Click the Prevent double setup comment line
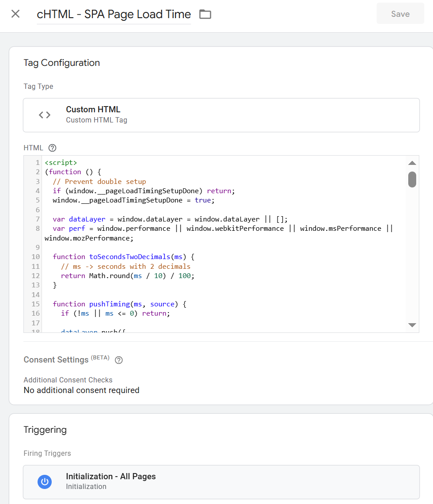Image resolution: width=433 pixels, height=504 pixels. [99, 182]
